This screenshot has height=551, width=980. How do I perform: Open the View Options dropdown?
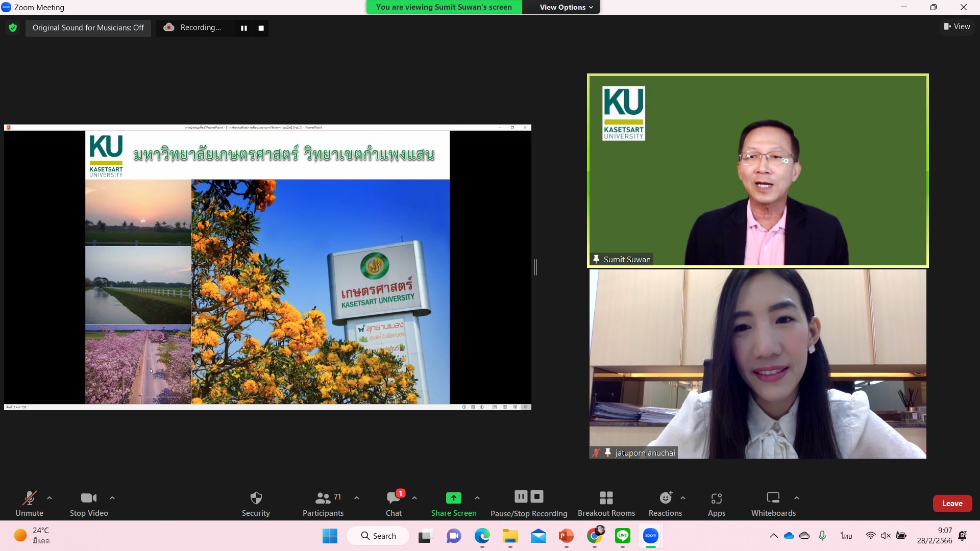566,7
